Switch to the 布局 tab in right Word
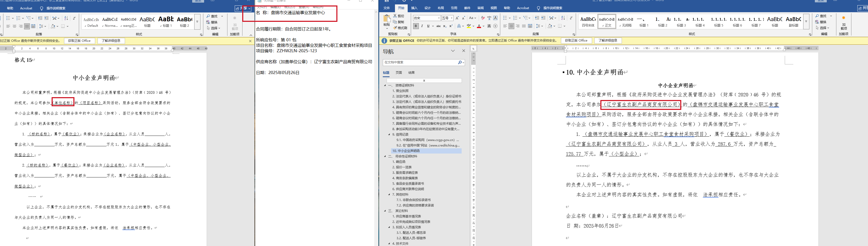Screen dimensions: 868x246 pyautogui.click(x=441, y=8)
